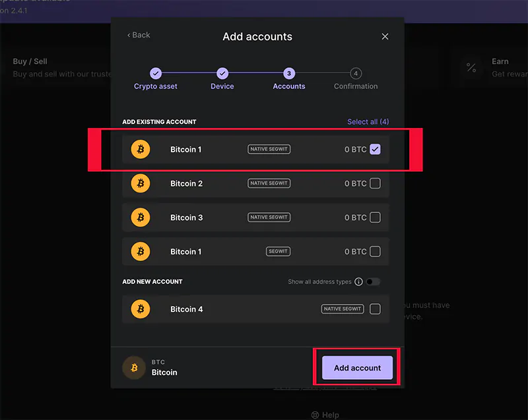Screen dimensions: 528x420
Task: Enable the Show all address types toggle
Action: point(373,282)
